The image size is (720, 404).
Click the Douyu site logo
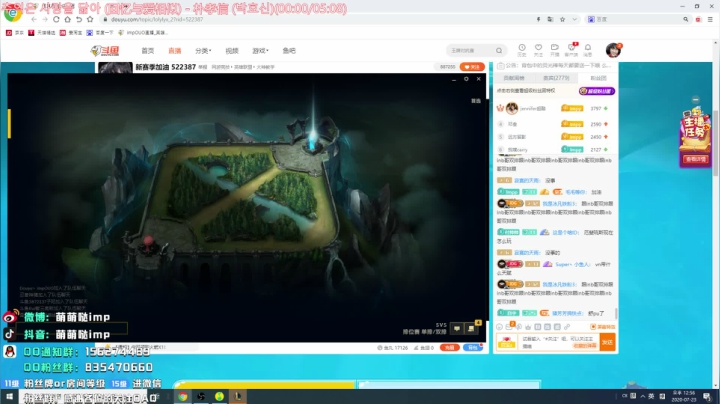(105, 50)
